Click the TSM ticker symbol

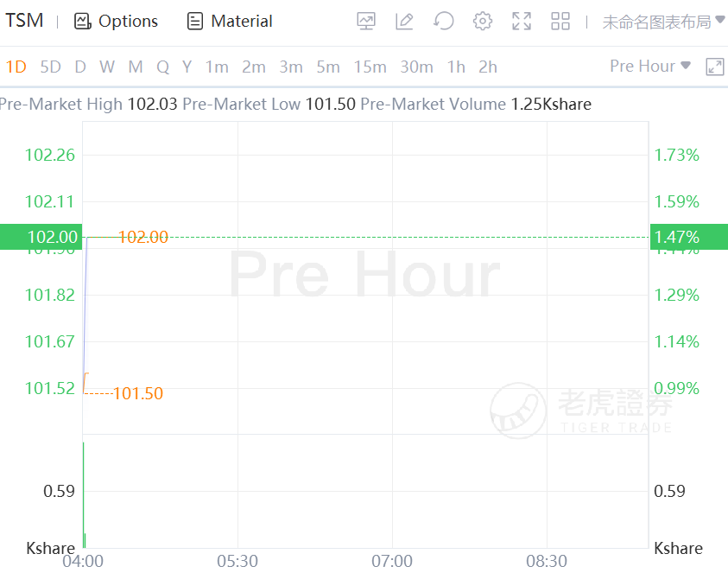[24, 21]
